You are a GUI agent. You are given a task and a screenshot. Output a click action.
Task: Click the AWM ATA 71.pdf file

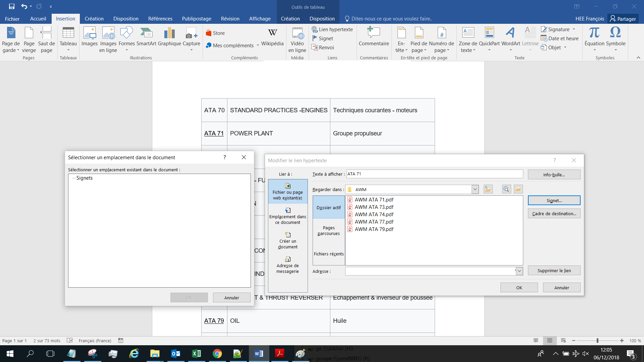click(374, 199)
